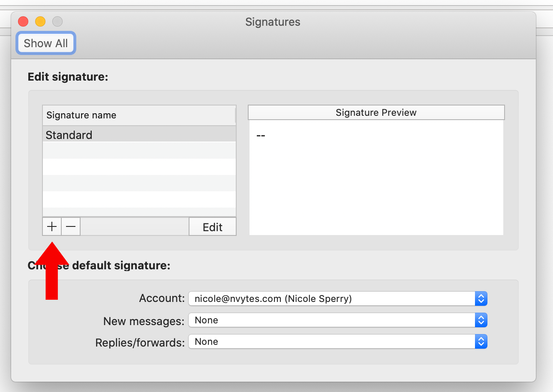Click first empty row below Standard
553x392 pixels.
(x=139, y=151)
